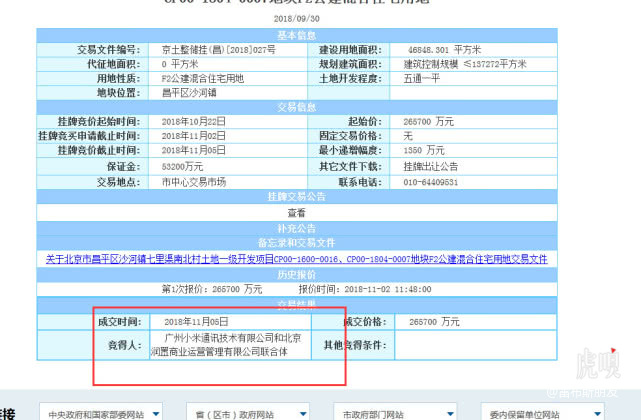The image size is (641, 420).
Task: Open the 关于北京市昌平区沙河镇 transaction document link
Action: tap(296, 258)
